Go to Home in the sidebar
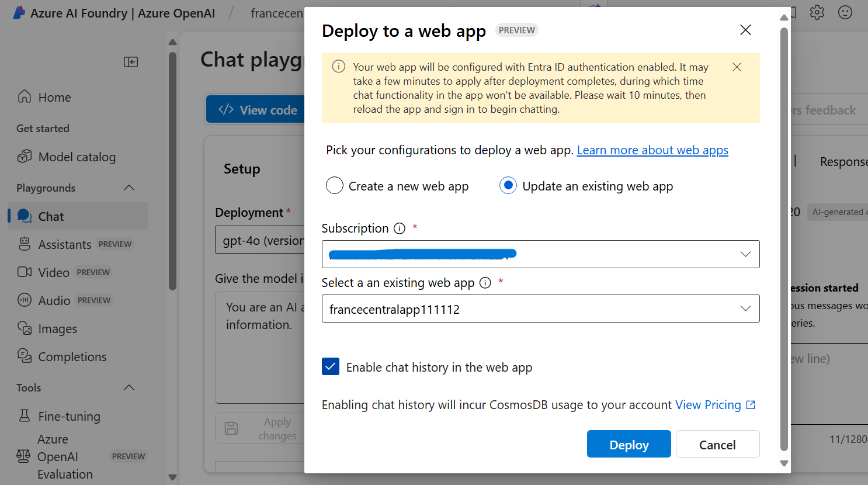Viewport: 868px width, 485px height. coord(55,97)
